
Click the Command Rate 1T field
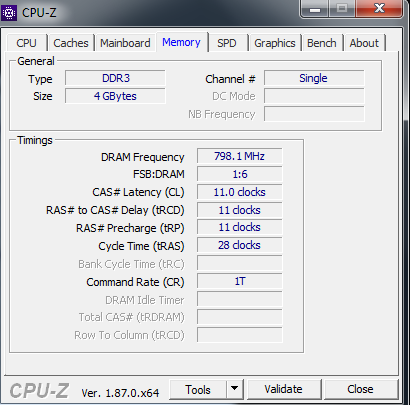point(239,281)
